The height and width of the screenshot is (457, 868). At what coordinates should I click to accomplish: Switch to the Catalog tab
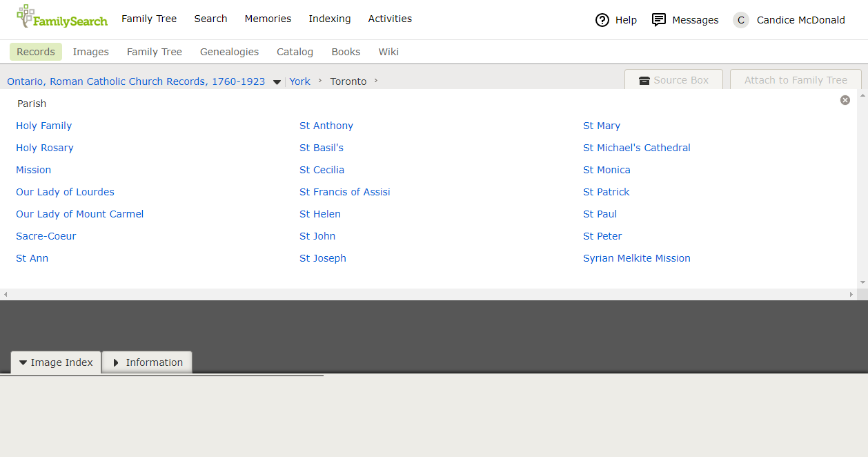tap(295, 52)
